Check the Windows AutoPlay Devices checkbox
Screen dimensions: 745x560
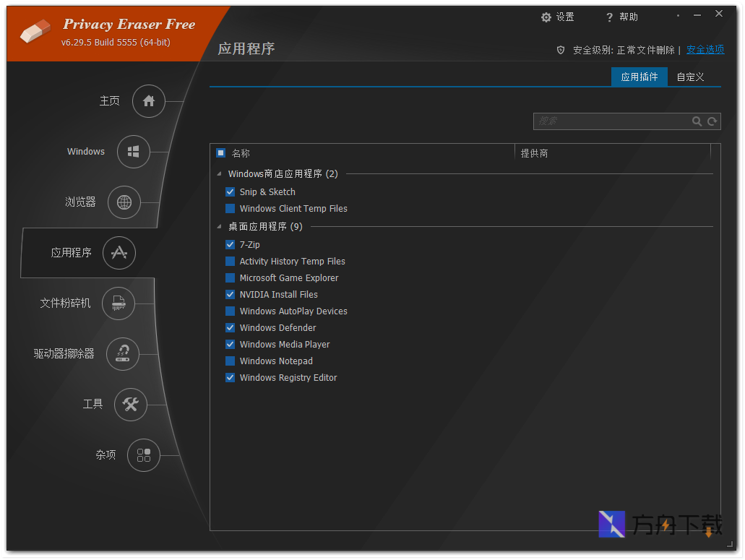(230, 311)
